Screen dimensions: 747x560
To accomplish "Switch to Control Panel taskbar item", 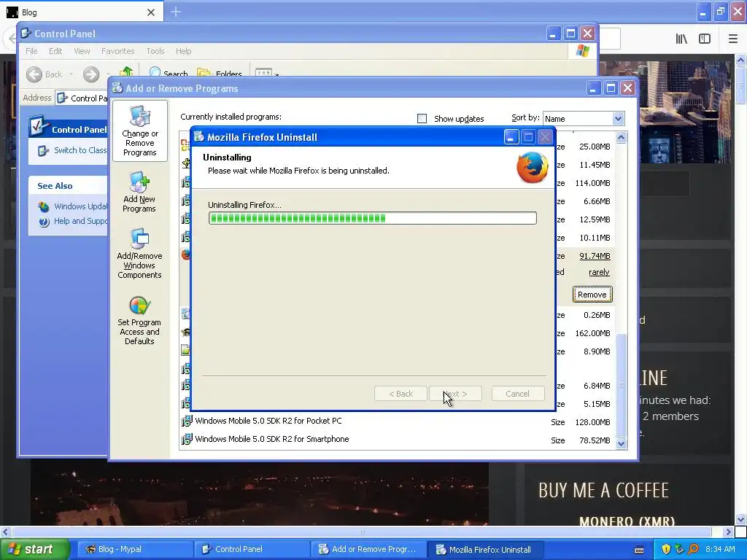I will (x=251, y=550).
